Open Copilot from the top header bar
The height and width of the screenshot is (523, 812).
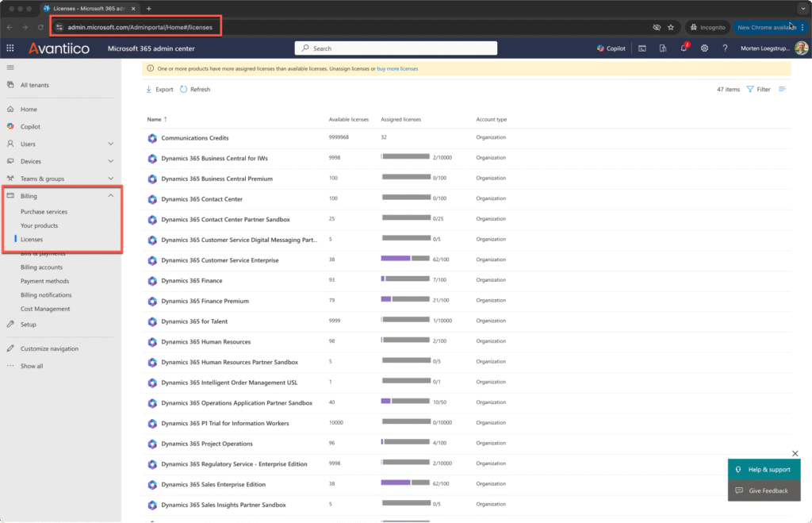611,48
